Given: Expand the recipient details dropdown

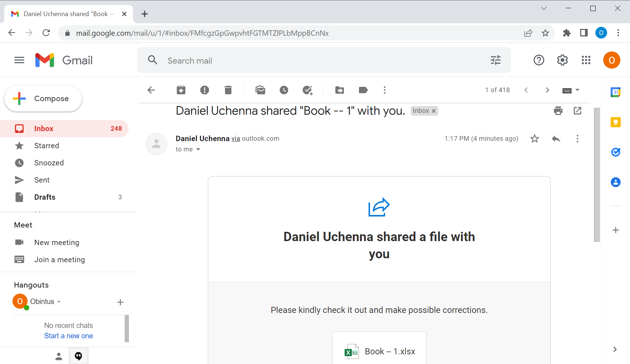Looking at the screenshot, I should [x=199, y=149].
